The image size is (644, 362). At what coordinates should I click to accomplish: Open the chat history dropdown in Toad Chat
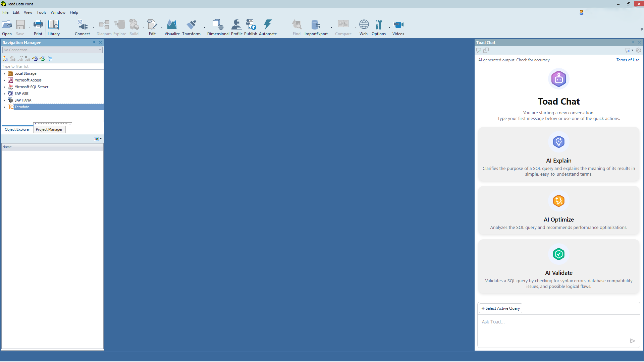tap(629, 50)
